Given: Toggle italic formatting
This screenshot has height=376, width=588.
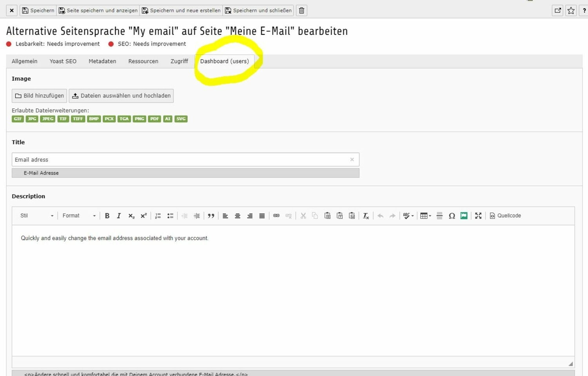Looking at the screenshot, I should tap(119, 216).
